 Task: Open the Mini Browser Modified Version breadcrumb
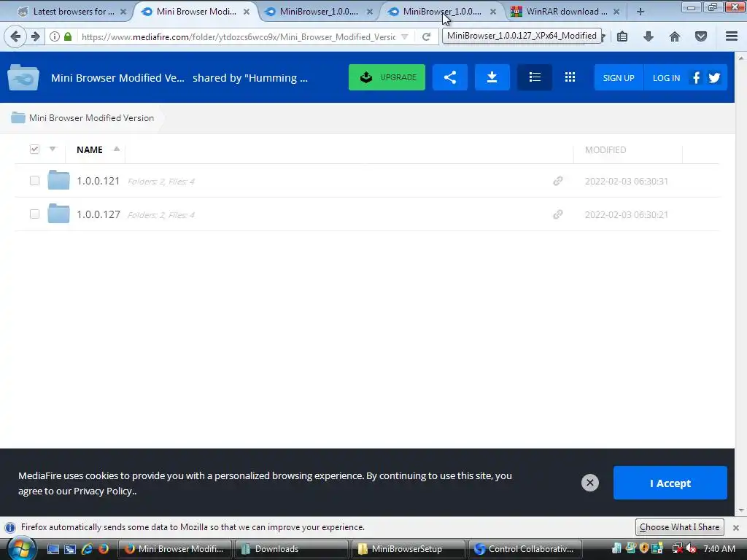pos(91,117)
